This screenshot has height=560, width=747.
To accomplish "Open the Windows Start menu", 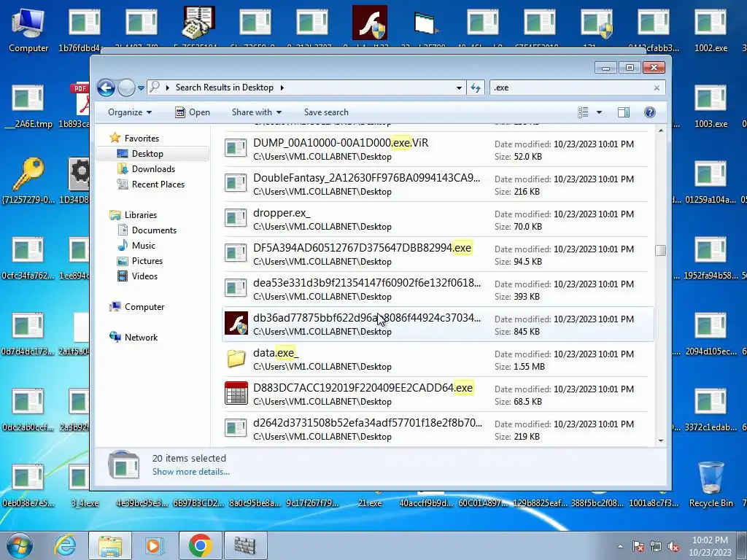I will click(x=20, y=545).
